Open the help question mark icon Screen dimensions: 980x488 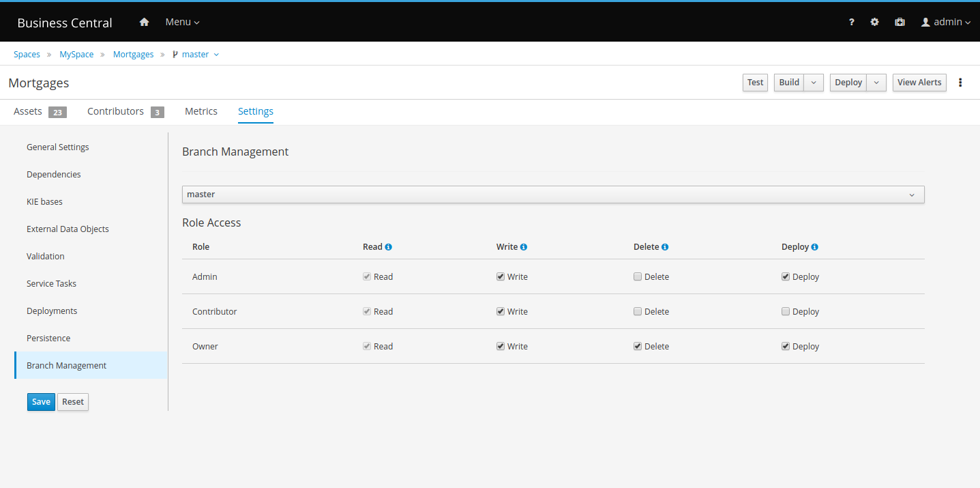(851, 22)
